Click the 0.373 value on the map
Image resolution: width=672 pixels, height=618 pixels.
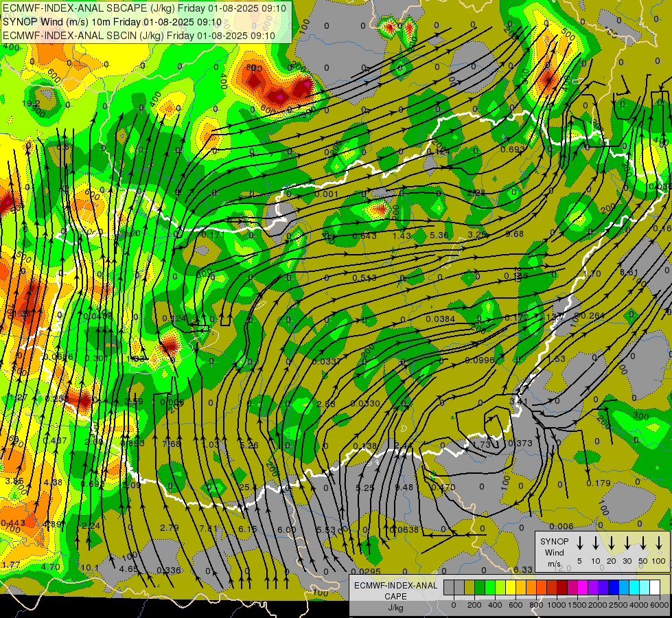tap(520, 443)
